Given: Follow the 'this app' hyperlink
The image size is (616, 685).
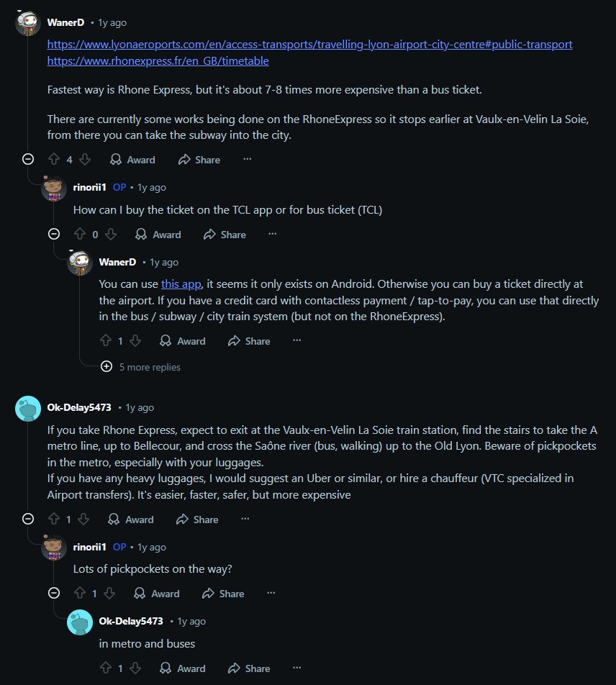Looking at the screenshot, I should 181,284.
